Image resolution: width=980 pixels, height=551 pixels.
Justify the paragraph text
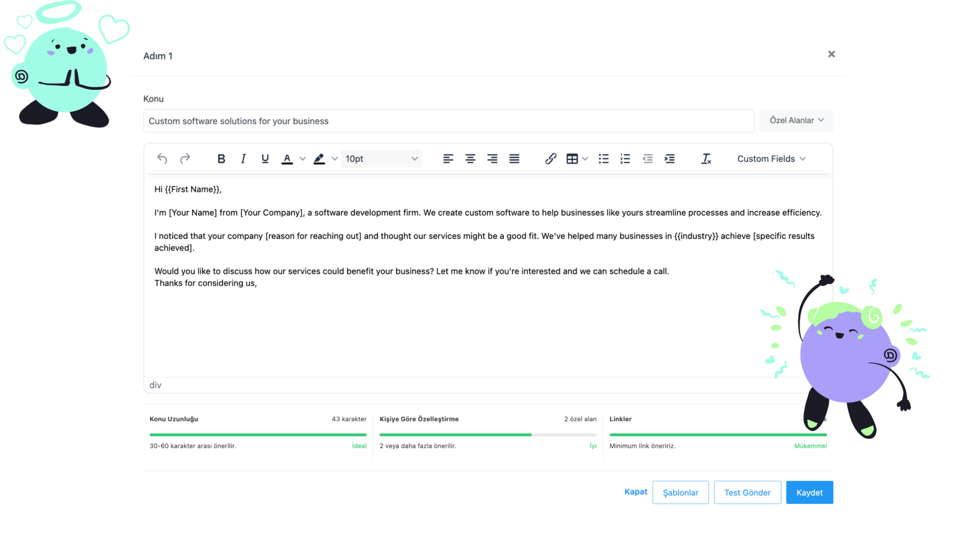pyautogui.click(x=514, y=159)
